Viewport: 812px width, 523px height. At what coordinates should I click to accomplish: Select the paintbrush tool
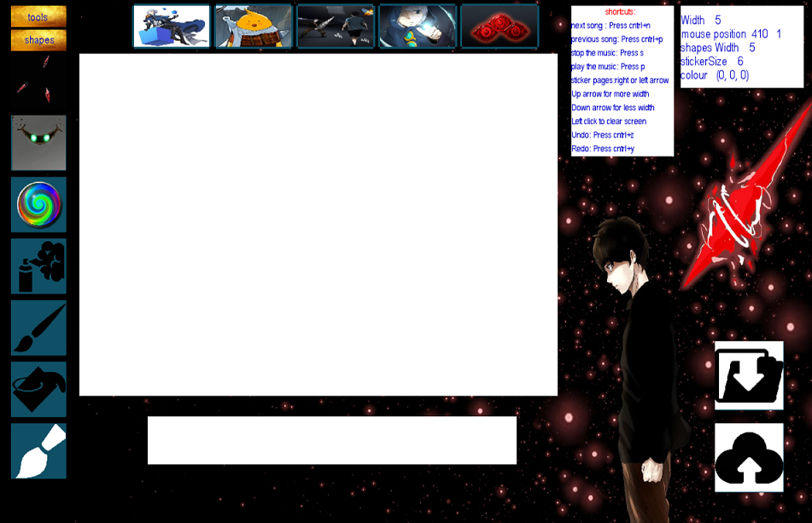coord(38,327)
